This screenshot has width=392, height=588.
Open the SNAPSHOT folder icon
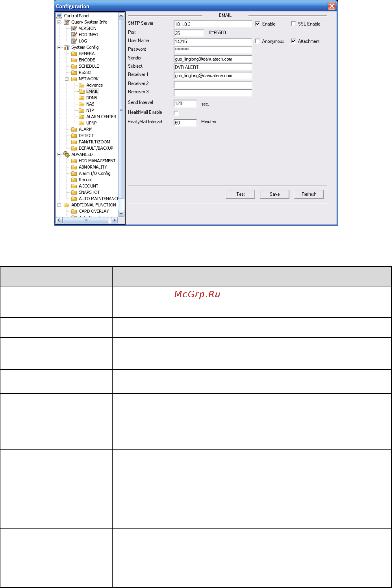pos(74,192)
